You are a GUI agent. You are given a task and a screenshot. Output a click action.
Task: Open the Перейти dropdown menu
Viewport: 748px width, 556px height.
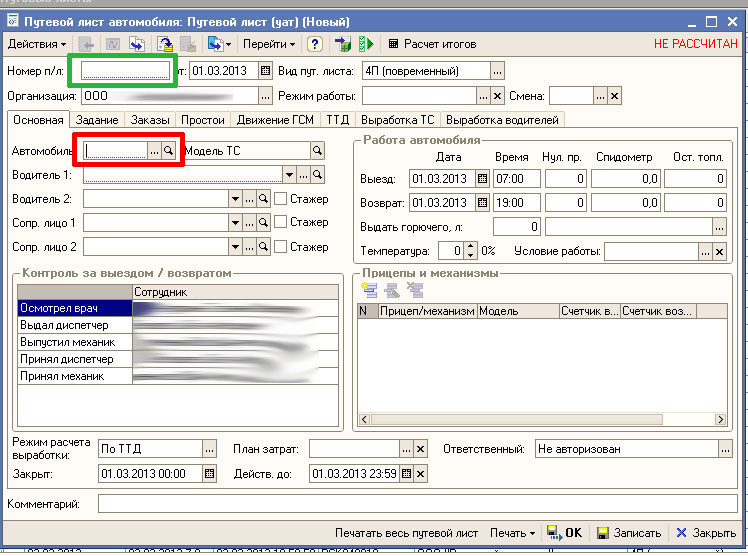tap(271, 44)
